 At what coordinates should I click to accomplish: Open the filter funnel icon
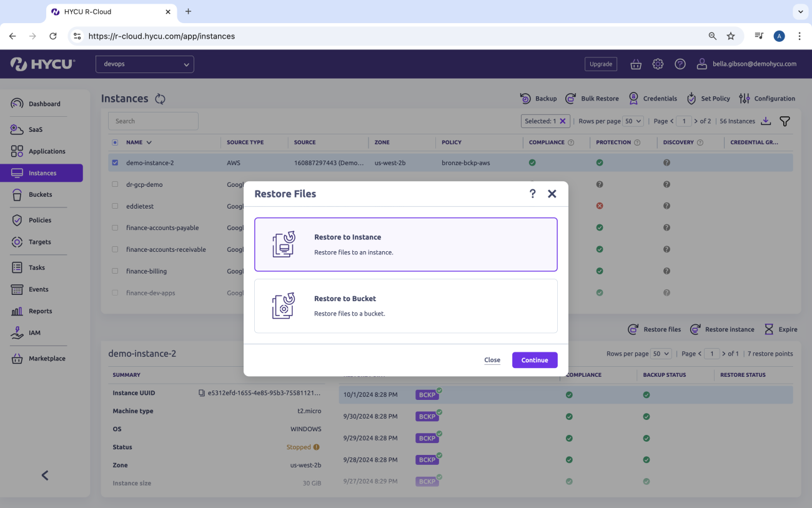[x=785, y=121]
